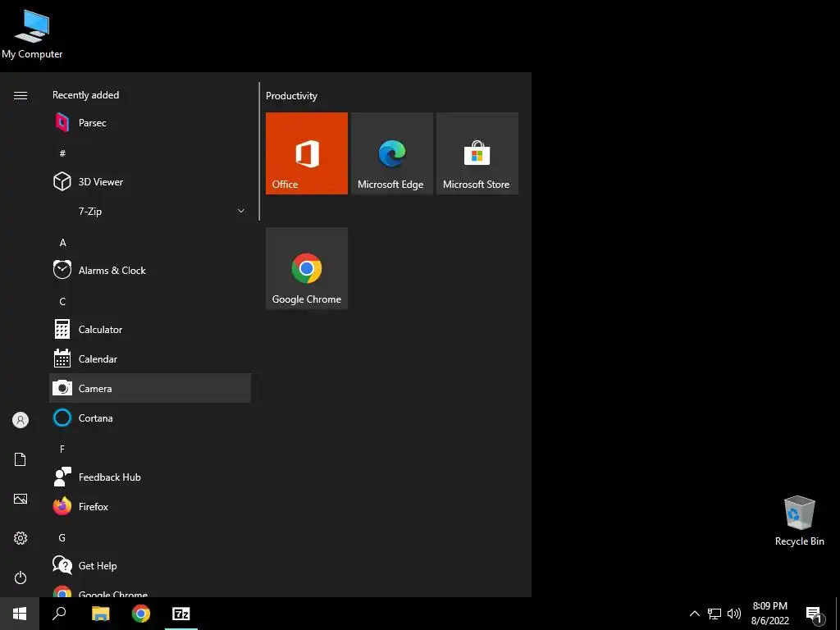Image resolution: width=840 pixels, height=630 pixels.
Task: Open Pictures from the Start sidebar
Action: (x=21, y=499)
